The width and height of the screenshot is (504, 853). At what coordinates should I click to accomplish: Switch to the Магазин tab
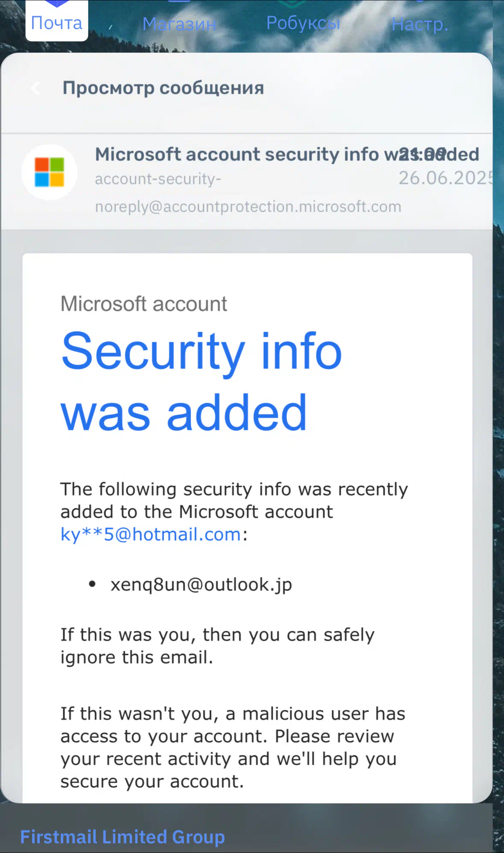[x=179, y=24]
